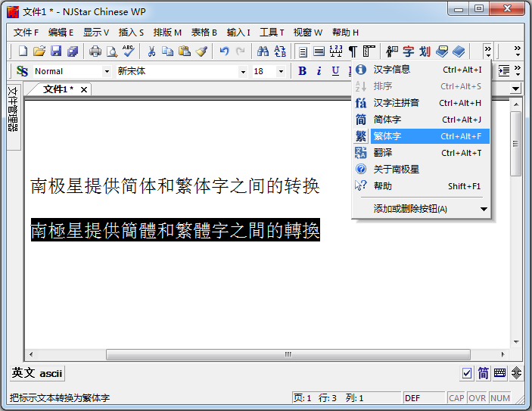Expand formatting toolbar overflow chevron
Screen dimensions: 532x411
pos(518,71)
